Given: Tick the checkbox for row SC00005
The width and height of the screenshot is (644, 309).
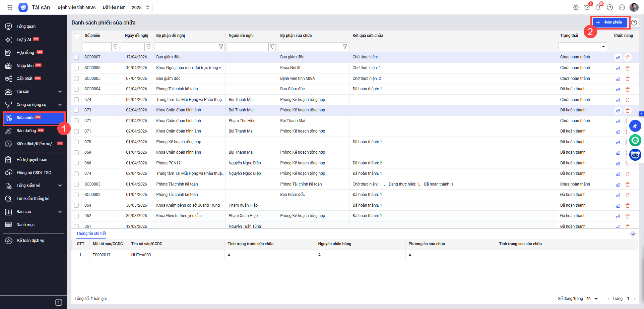Looking at the screenshot, I should pos(77,79).
